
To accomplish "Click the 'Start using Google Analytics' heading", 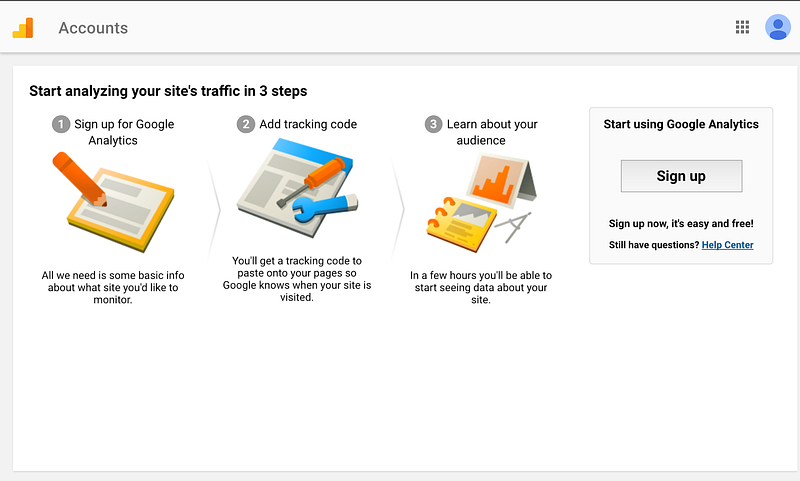I will (x=681, y=124).
